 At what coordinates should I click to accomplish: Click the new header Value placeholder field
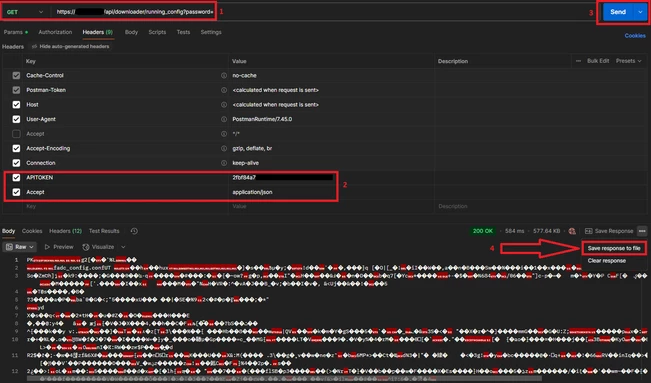pyautogui.click(x=331, y=206)
